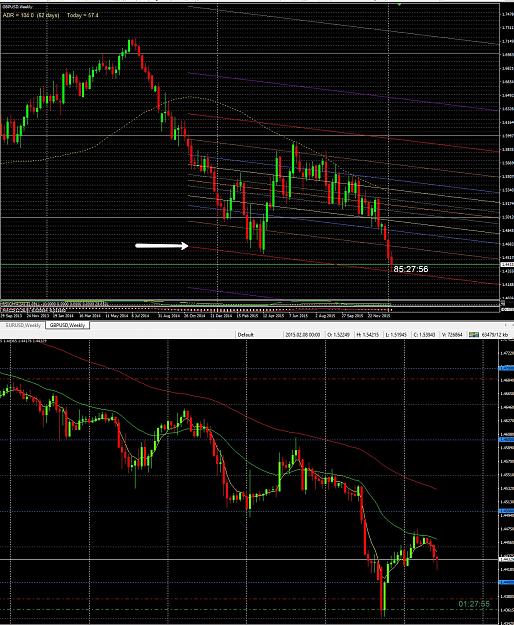Click the dotted moving average line in upper chart
The image size is (514, 625).
191,97
